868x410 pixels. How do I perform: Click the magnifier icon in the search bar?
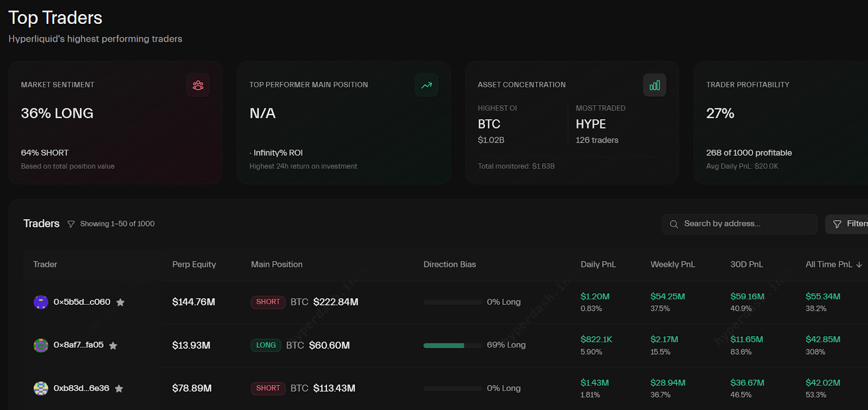pyautogui.click(x=674, y=224)
